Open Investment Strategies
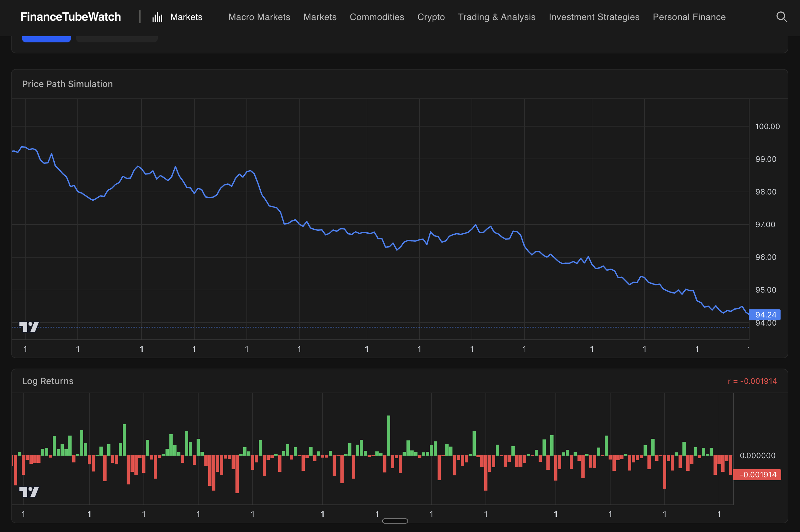The image size is (800, 532). pyautogui.click(x=594, y=17)
